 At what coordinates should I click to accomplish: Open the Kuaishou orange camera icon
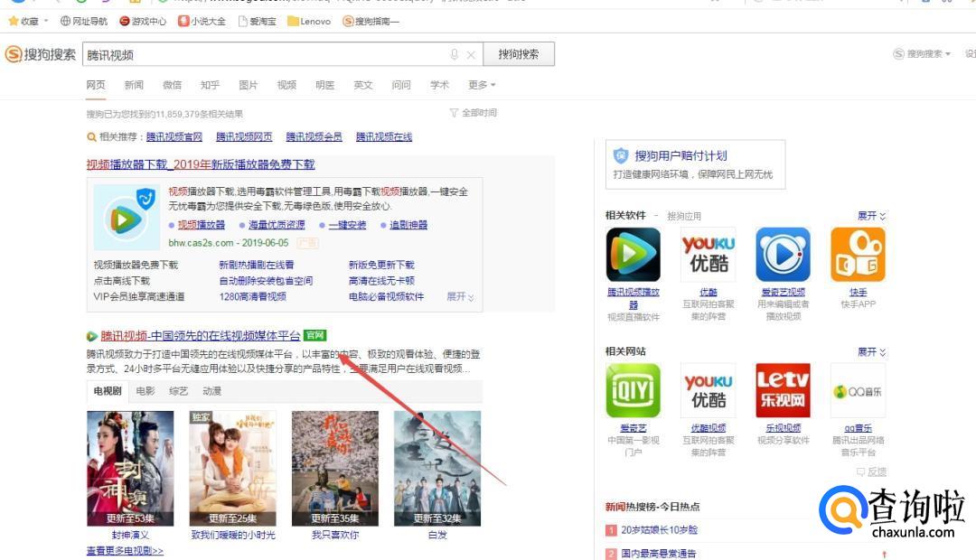coord(858,255)
